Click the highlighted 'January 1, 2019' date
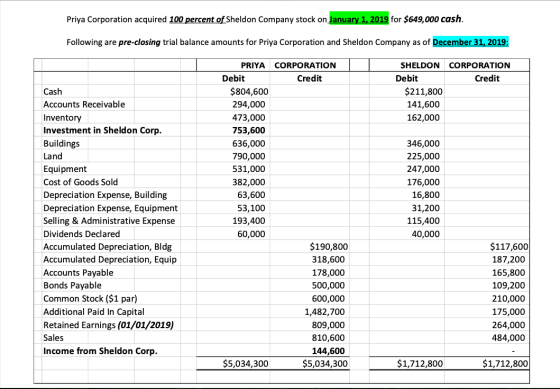Viewport: 560px width, 389px height. (x=359, y=19)
